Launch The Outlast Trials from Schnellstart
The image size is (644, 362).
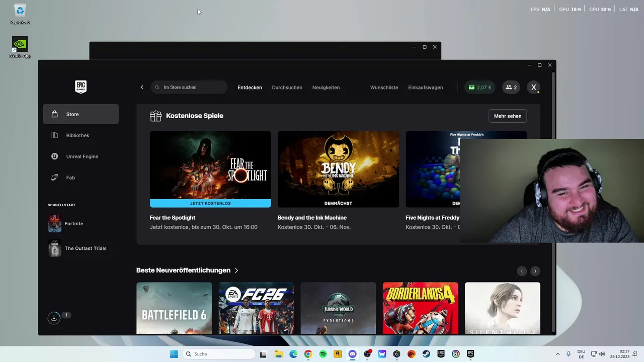[80, 248]
